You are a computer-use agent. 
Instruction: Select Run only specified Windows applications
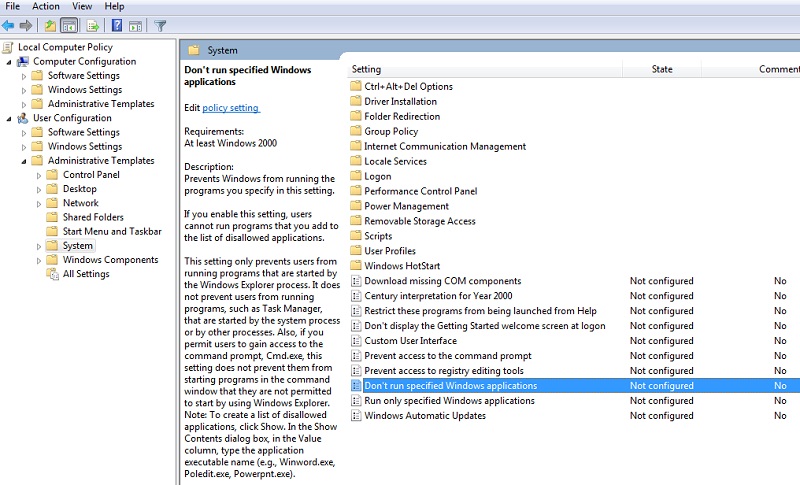pos(449,400)
